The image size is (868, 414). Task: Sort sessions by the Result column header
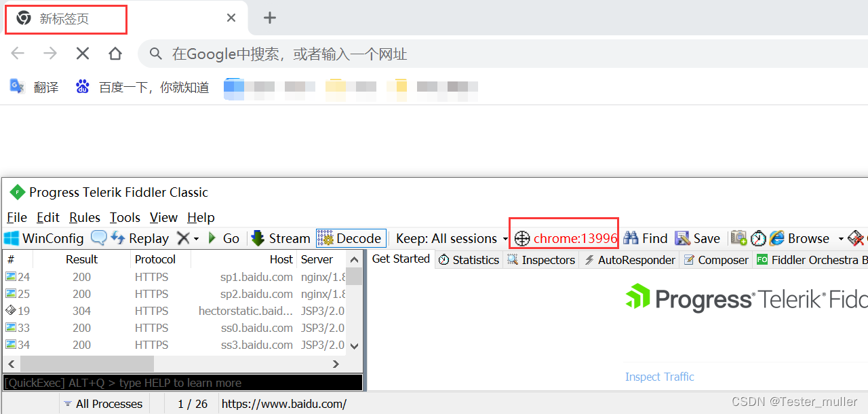[x=81, y=259]
